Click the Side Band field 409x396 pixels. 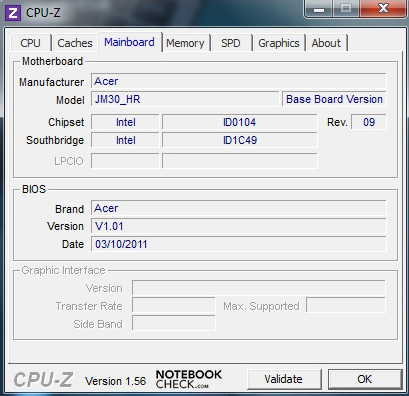click(174, 323)
